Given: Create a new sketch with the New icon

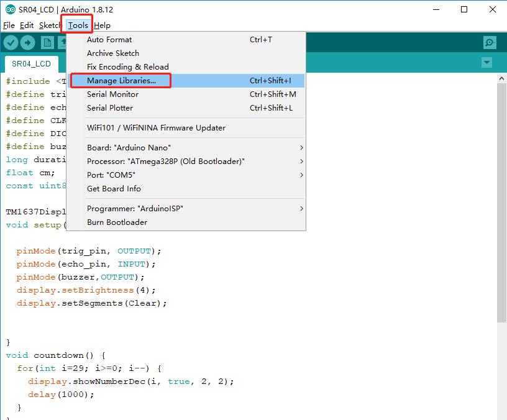Looking at the screenshot, I should 47,42.
